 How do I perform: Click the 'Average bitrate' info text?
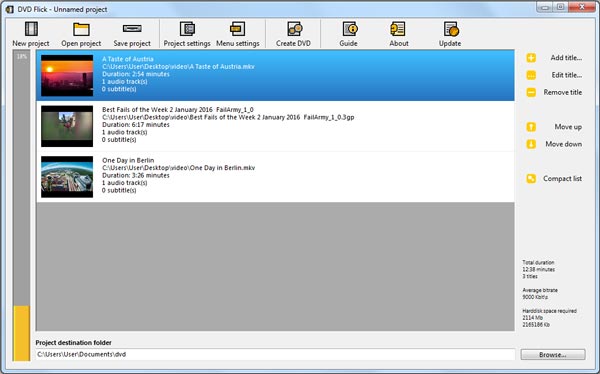(x=540, y=290)
